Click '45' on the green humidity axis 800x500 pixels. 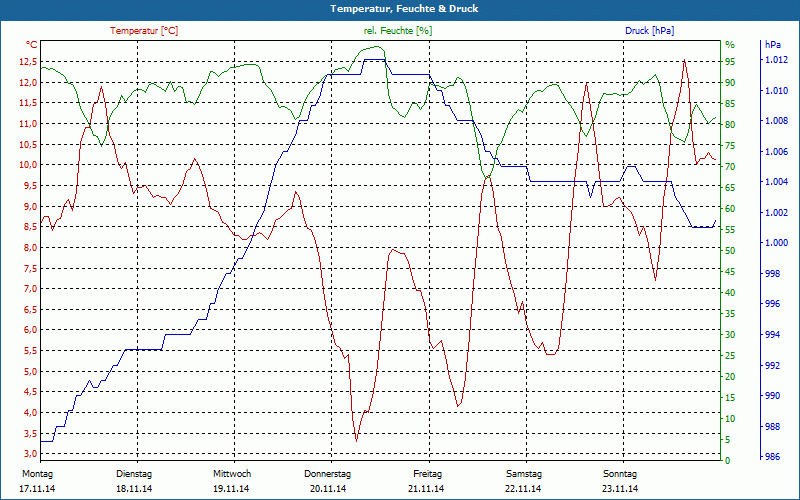pyautogui.click(x=730, y=271)
